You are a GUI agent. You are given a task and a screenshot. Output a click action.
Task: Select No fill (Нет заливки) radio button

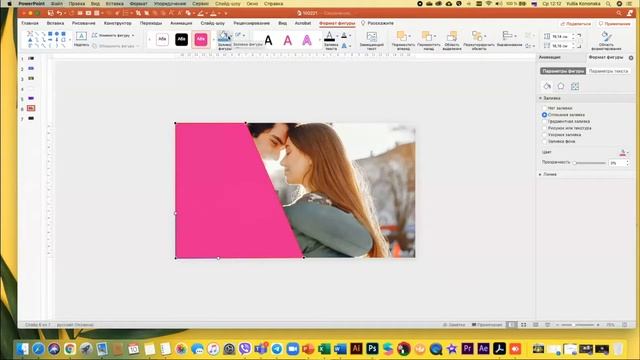[544, 108]
